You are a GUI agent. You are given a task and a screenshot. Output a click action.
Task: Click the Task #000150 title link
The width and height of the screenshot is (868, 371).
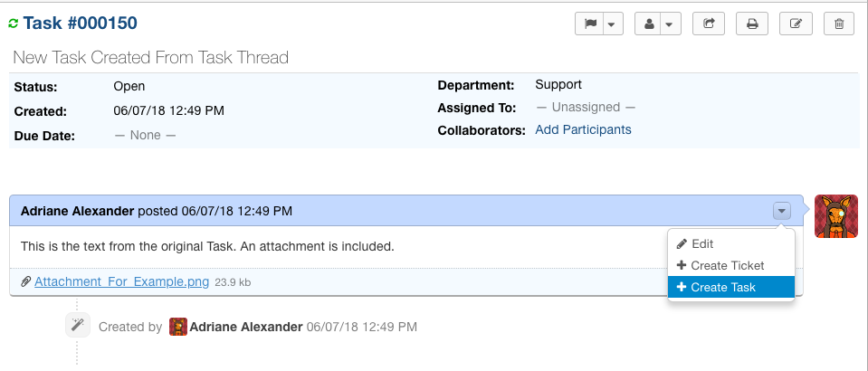81,23
